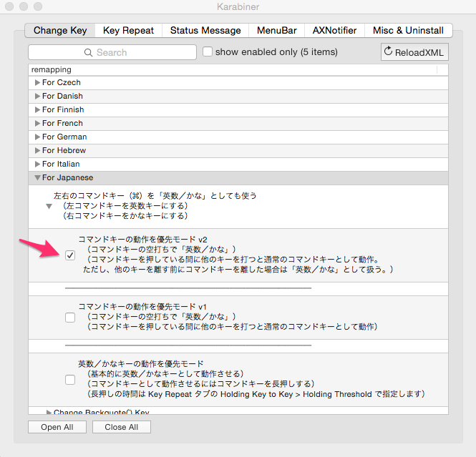Screen dimensions: 476x457
Task: Expand the For French group
Action: (38, 124)
